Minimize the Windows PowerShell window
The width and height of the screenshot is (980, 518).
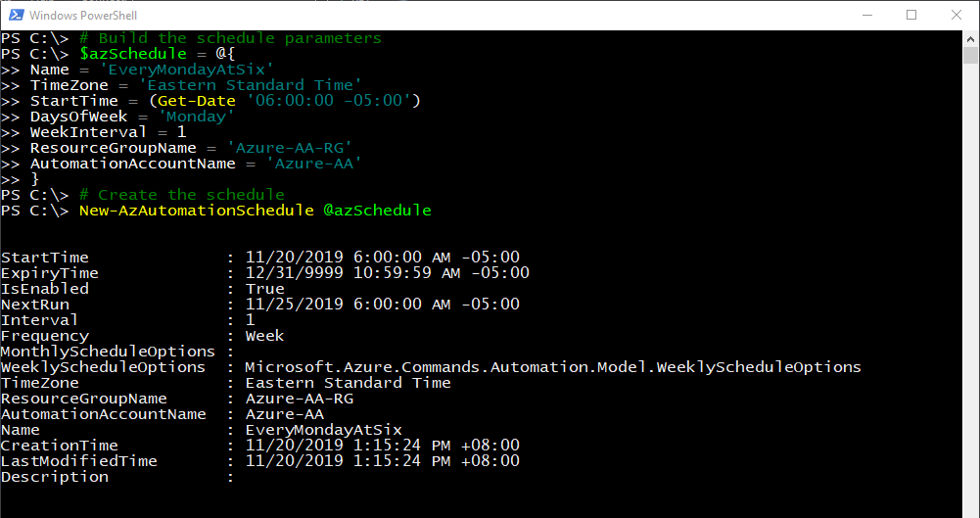point(866,15)
